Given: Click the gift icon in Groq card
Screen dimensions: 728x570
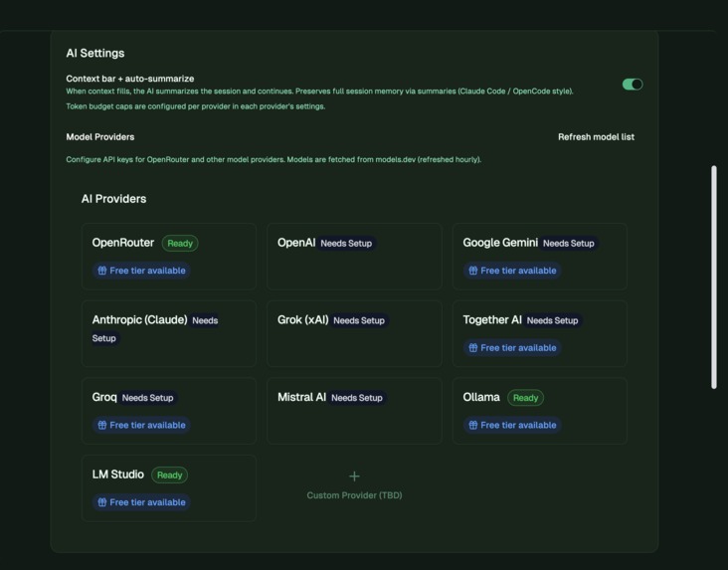Looking at the screenshot, I should coord(102,425).
